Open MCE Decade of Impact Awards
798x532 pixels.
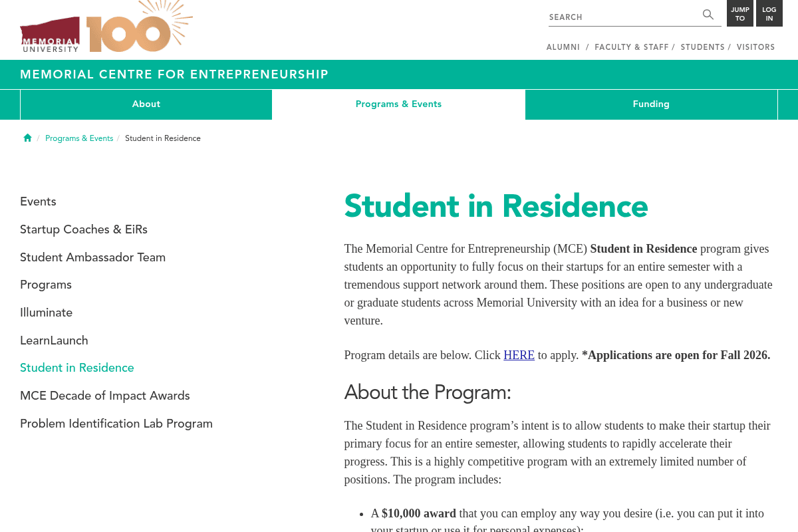tap(105, 396)
